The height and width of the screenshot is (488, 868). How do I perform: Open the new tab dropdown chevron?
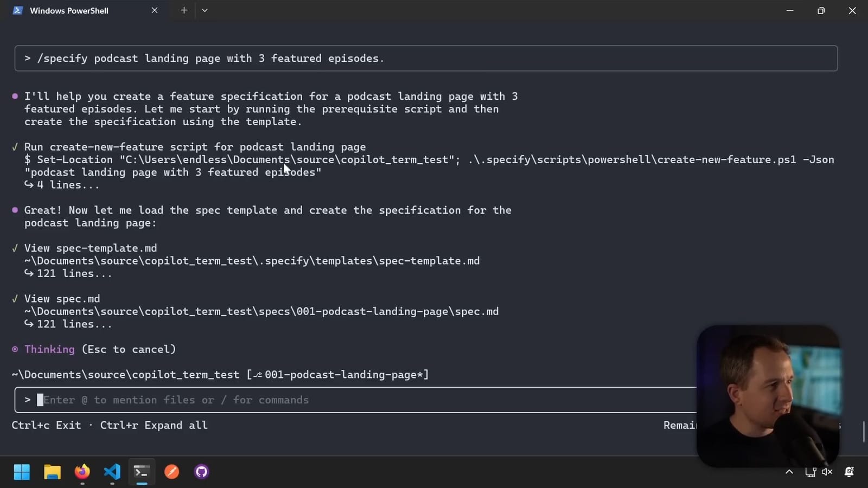tap(205, 10)
